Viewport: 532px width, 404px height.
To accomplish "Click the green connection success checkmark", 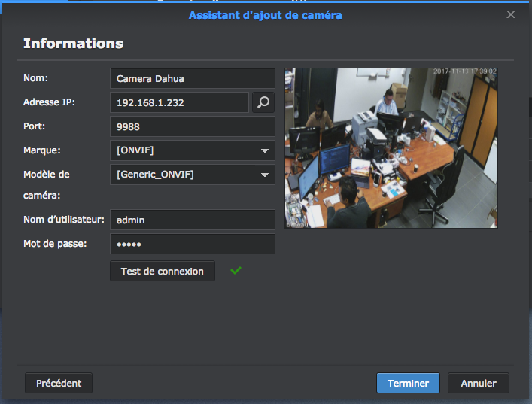I will click(236, 271).
